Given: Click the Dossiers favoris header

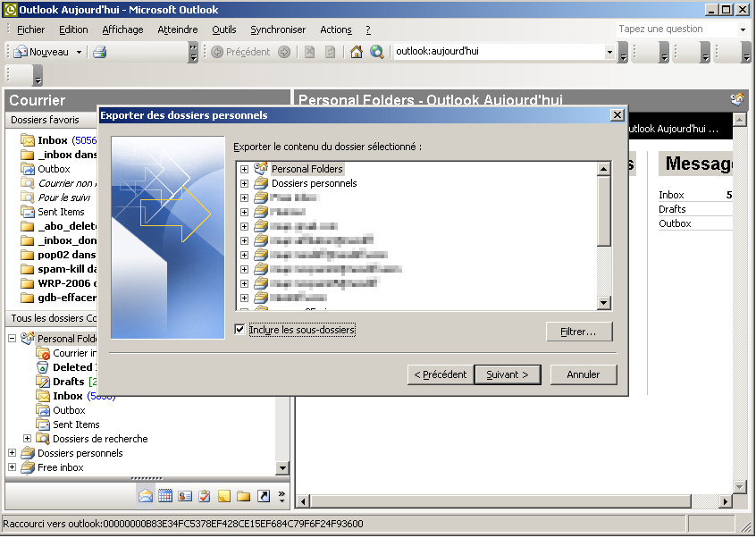Looking at the screenshot, I should pos(52,120).
